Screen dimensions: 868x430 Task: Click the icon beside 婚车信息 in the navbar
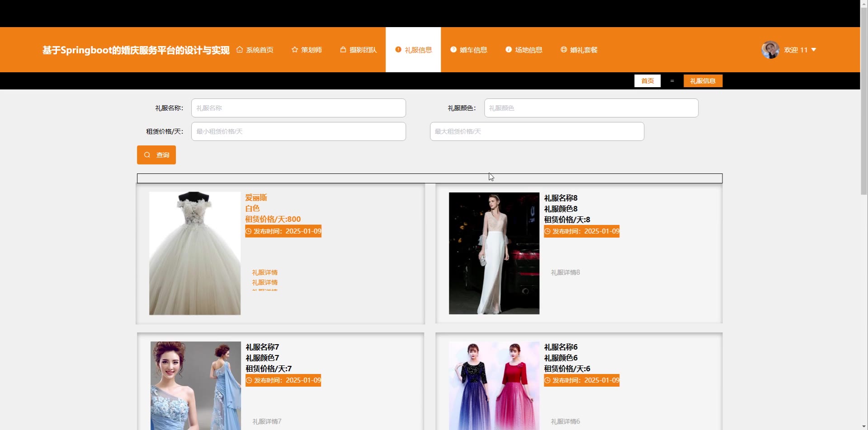coord(453,50)
